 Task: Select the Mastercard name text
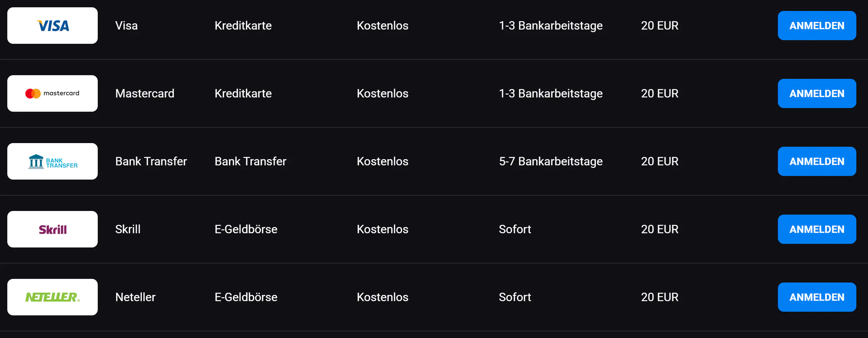coord(144,93)
